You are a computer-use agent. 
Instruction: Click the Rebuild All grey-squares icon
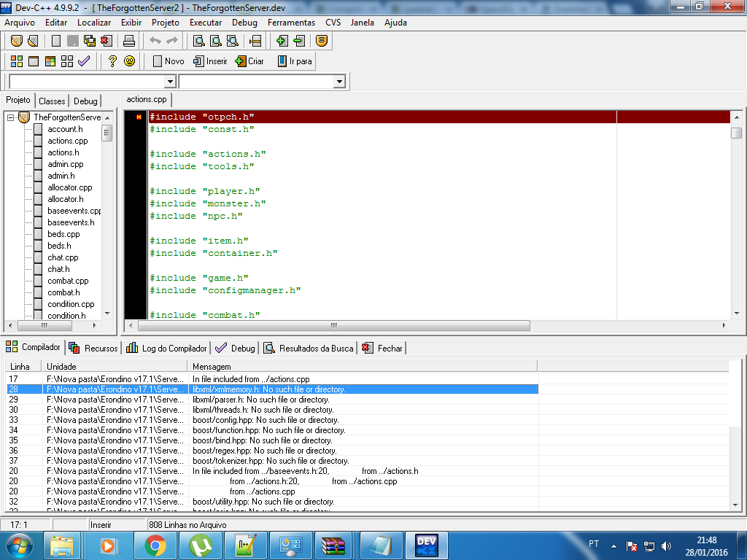[67, 61]
